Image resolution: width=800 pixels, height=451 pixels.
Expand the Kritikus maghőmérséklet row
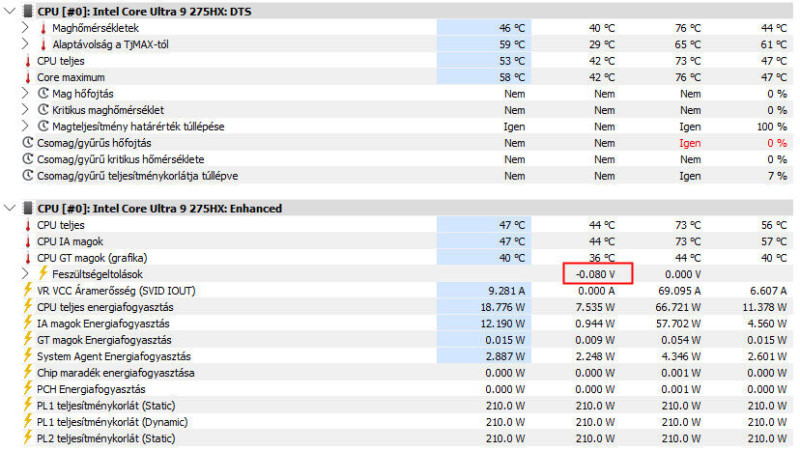point(25,110)
